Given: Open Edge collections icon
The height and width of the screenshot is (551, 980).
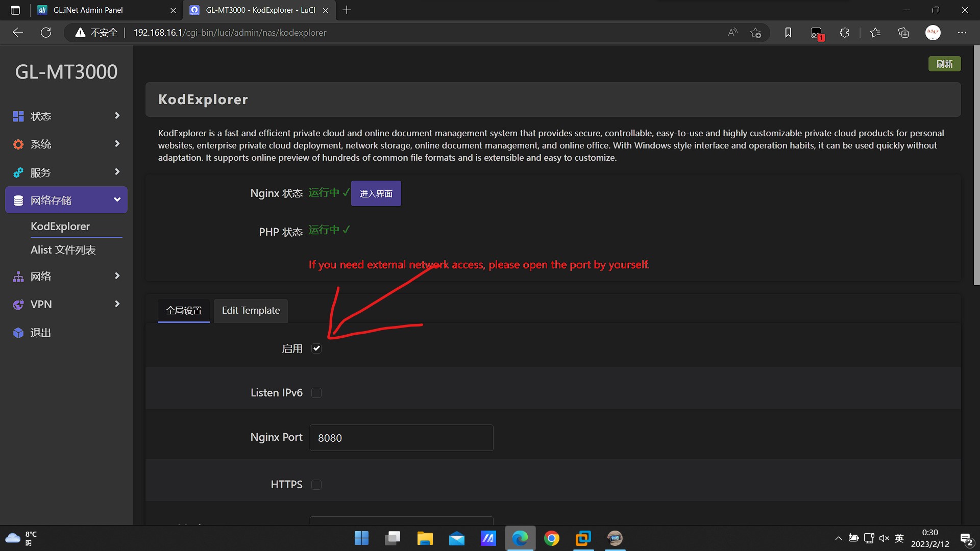Looking at the screenshot, I should point(903,33).
